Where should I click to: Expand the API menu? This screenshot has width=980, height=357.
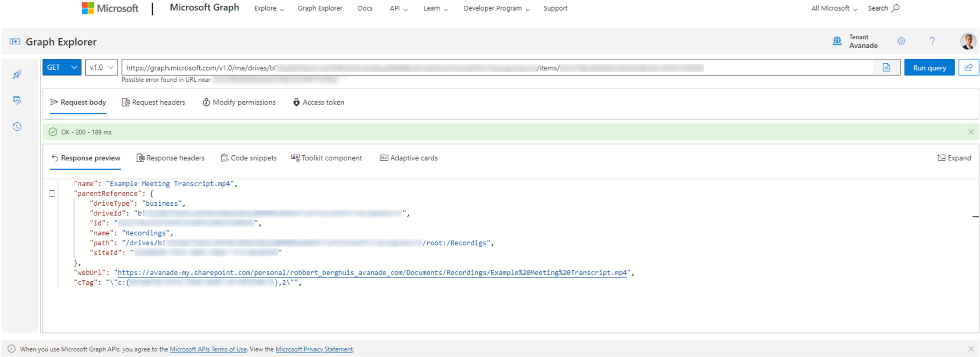click(399, 8)
